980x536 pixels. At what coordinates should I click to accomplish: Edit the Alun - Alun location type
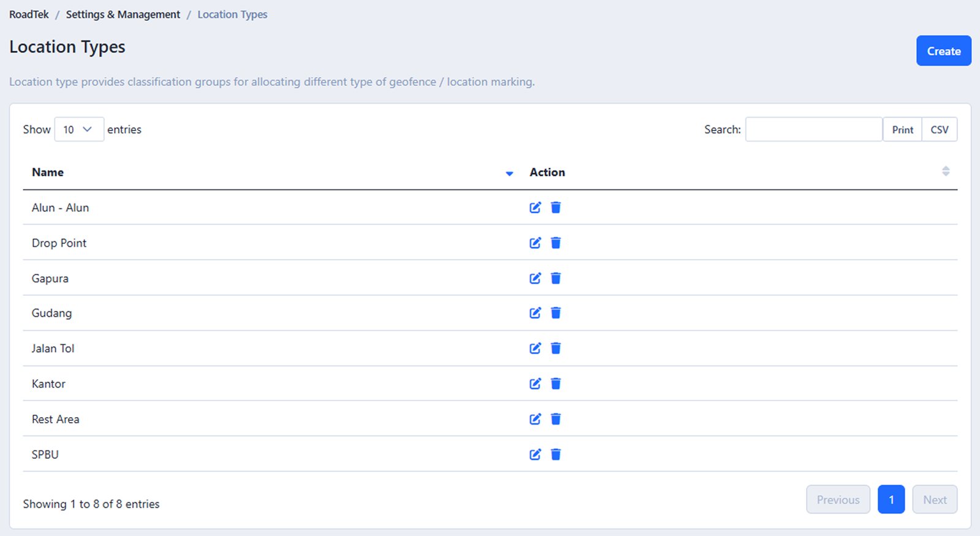[x=535, y=208]
